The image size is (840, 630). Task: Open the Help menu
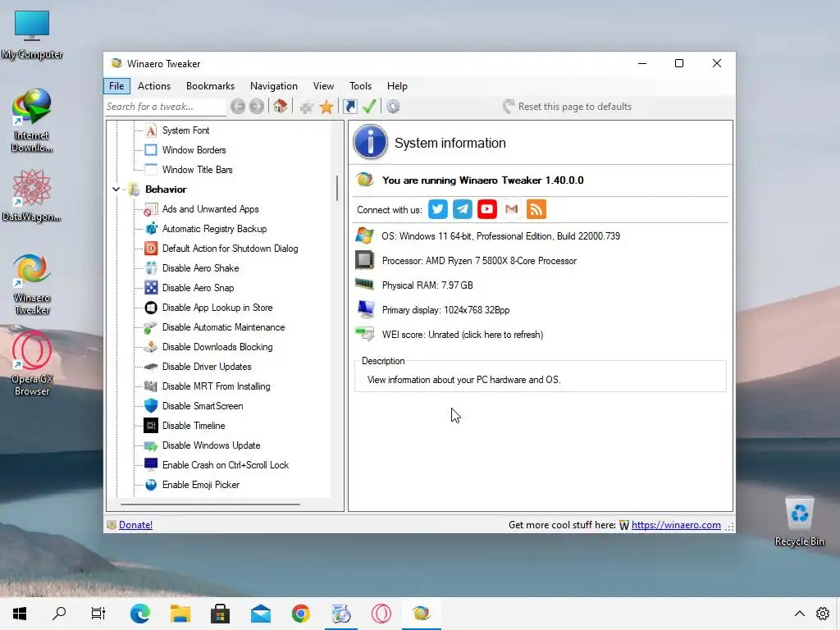coord(397,85)
